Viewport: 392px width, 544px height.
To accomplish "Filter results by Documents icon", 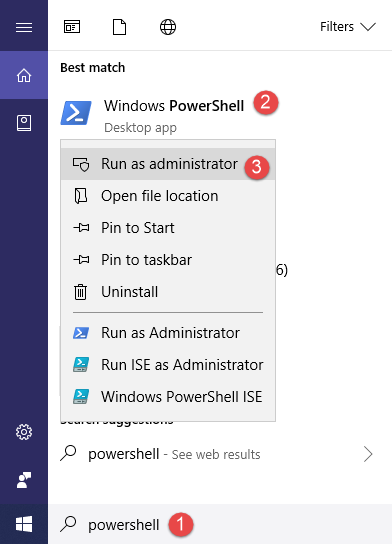I will 119,27.
